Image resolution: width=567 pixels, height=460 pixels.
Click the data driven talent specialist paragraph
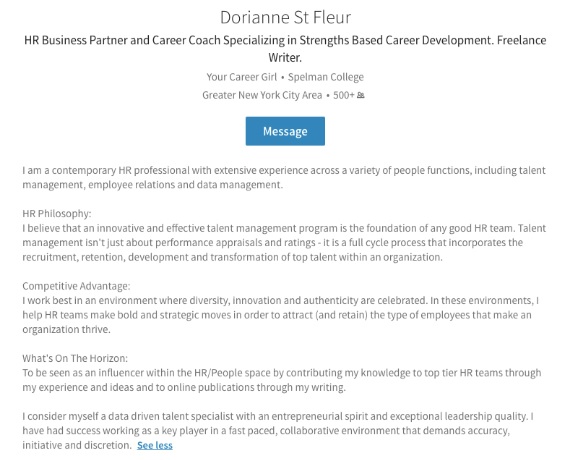278,430
